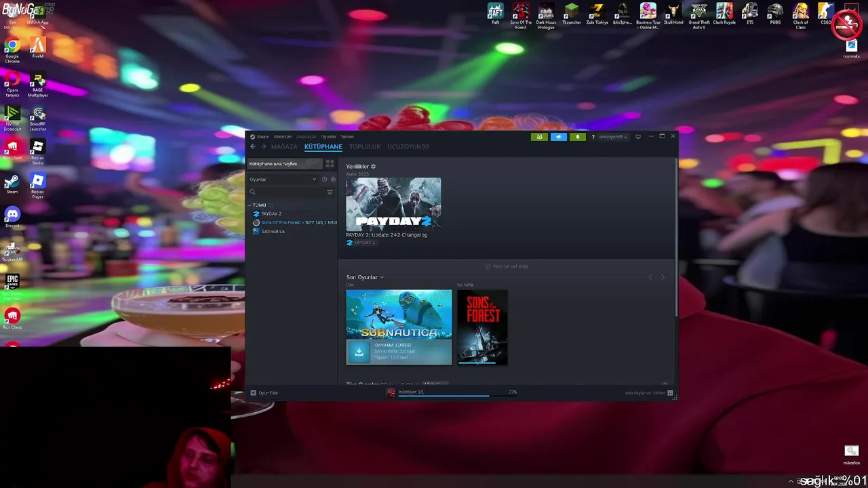Open Skull Hotel desktop shortcut

[x=673, y=14]
